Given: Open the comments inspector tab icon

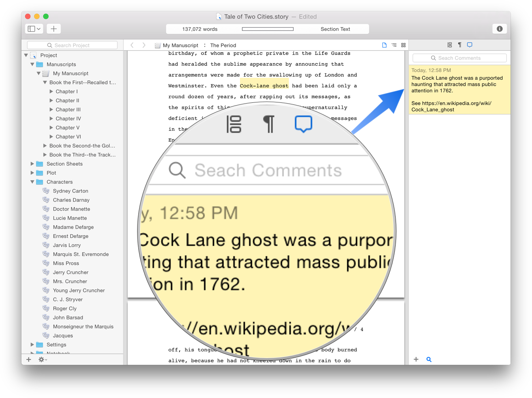Looking at the screenshot, I should [470, 45].
